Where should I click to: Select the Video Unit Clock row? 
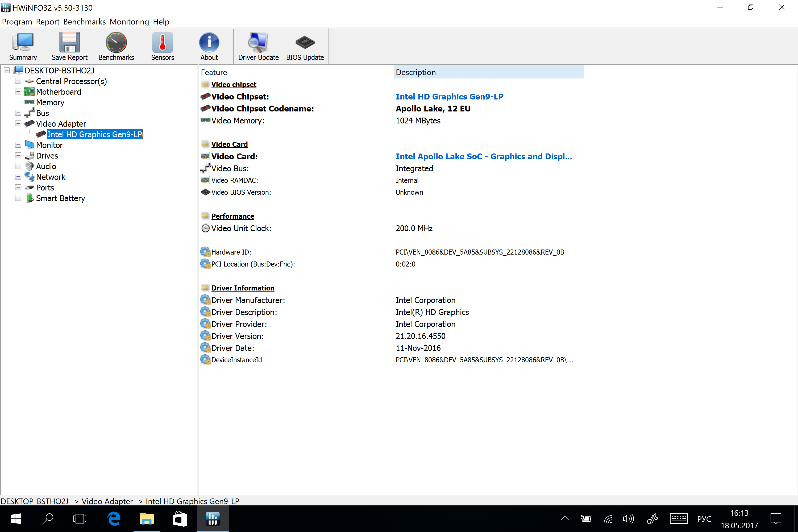point(391,228)
